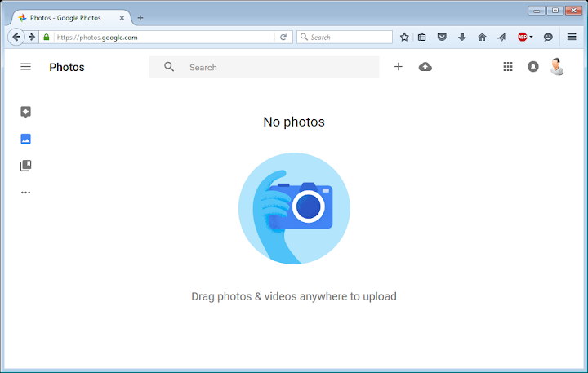Go forward with the browser forward arrow

[x=32, y=37]
